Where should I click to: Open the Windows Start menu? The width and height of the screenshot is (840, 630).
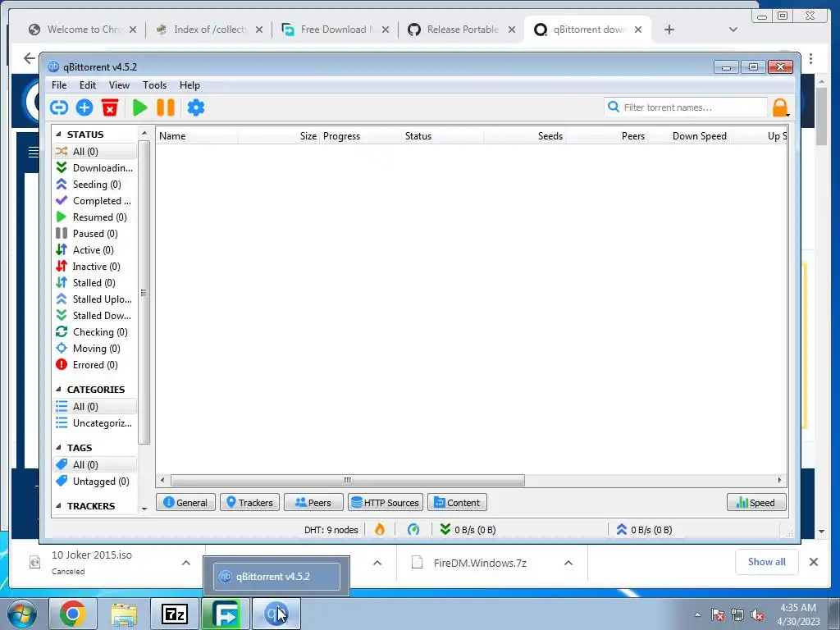(21, 614)
